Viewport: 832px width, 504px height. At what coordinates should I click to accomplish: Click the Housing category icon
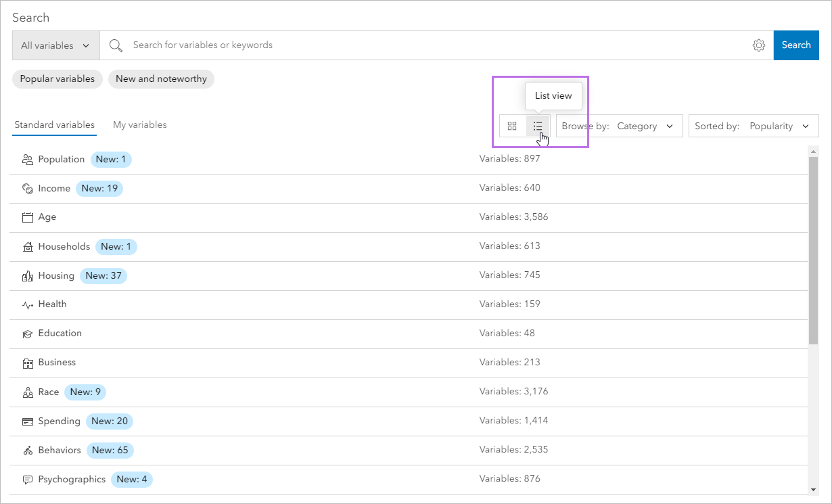(27, 275)
